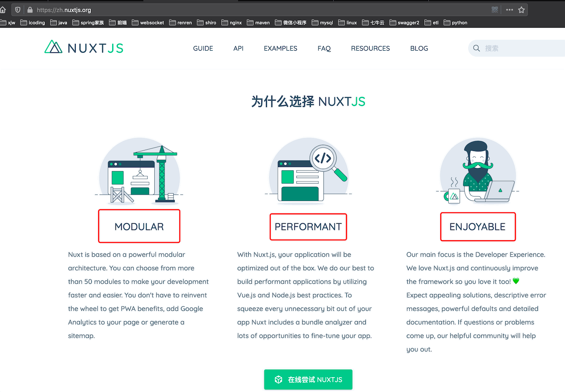The height and width of the screenshot is (392, 565).
Task: Click the crane illustration above MODULAR
Action: coord(140,172)
